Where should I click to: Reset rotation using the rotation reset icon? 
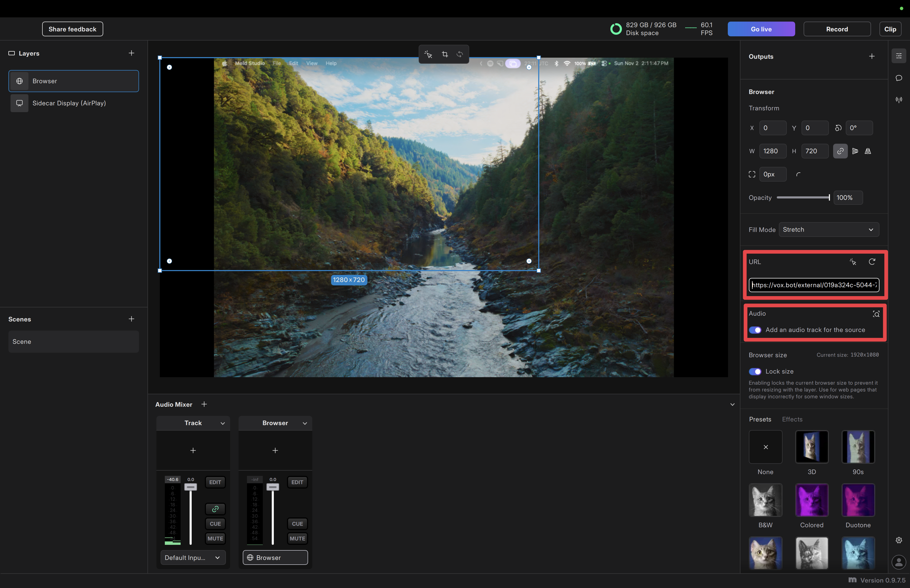point(839,128)
